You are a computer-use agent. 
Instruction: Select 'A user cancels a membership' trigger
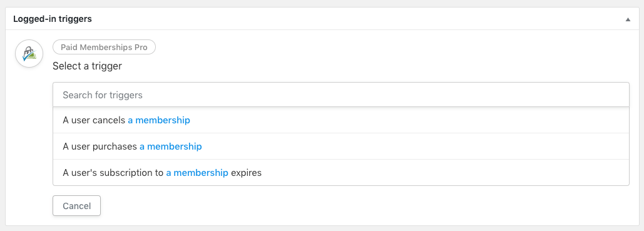pyautogui.click(x=341, y=120)
